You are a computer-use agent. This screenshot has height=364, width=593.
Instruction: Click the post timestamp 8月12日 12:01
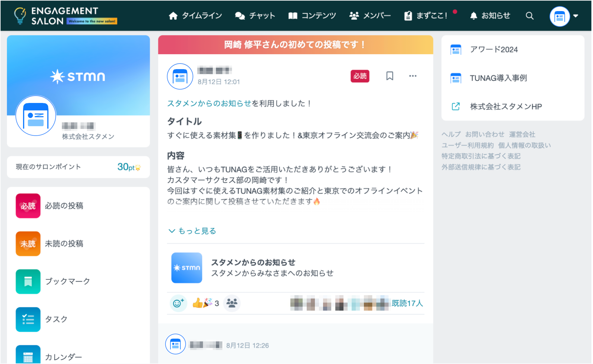tap(219, 82)
